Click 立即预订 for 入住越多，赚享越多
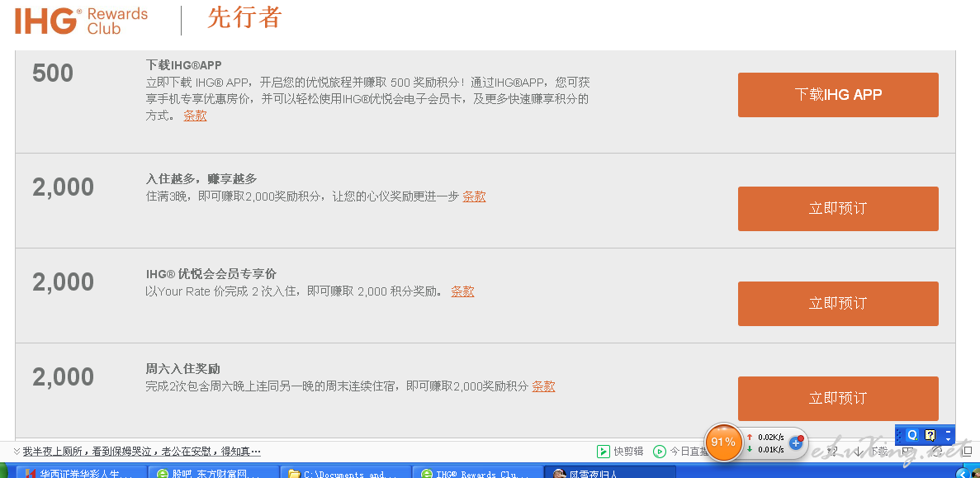Screen dimensions: 980x478 [x=838, y=209]
